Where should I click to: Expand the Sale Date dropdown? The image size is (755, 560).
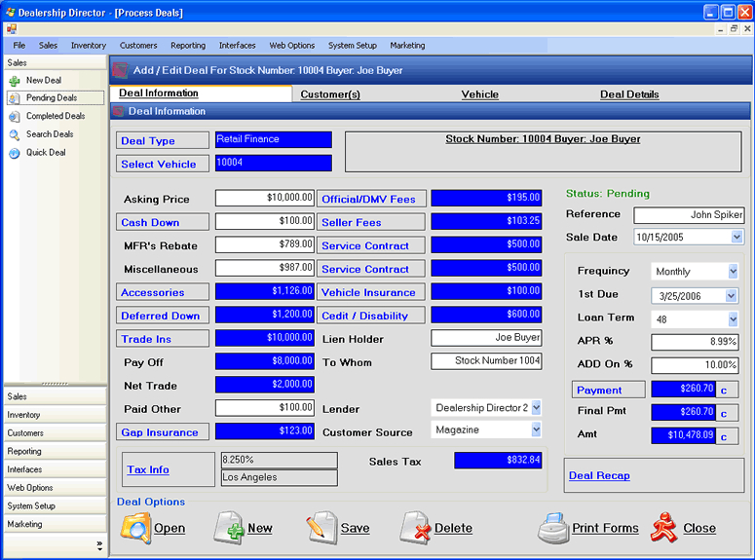[x=736, y=237]
